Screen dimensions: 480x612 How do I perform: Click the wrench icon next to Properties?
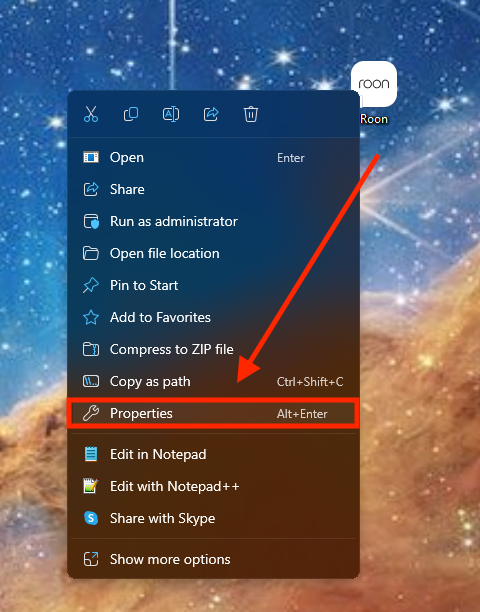click(x=91, y=413)
